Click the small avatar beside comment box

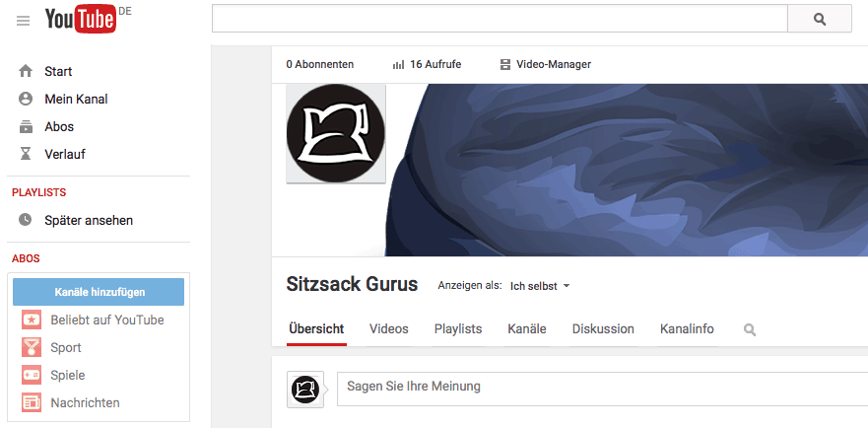pyautogui.click(x=305, y=390)
